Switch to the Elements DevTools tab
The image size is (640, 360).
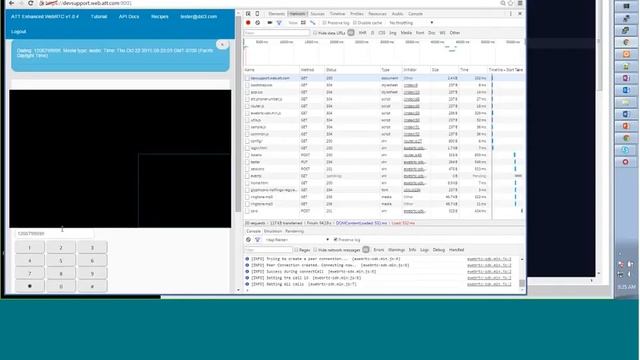[276, 14]
